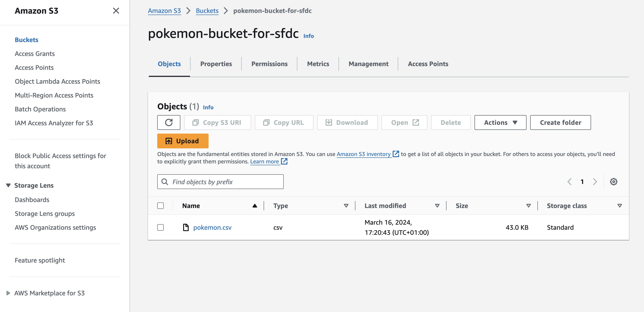Open the Actions dropdown
Viewport: 644px width, 312px height.
click(x=500, y=122)
